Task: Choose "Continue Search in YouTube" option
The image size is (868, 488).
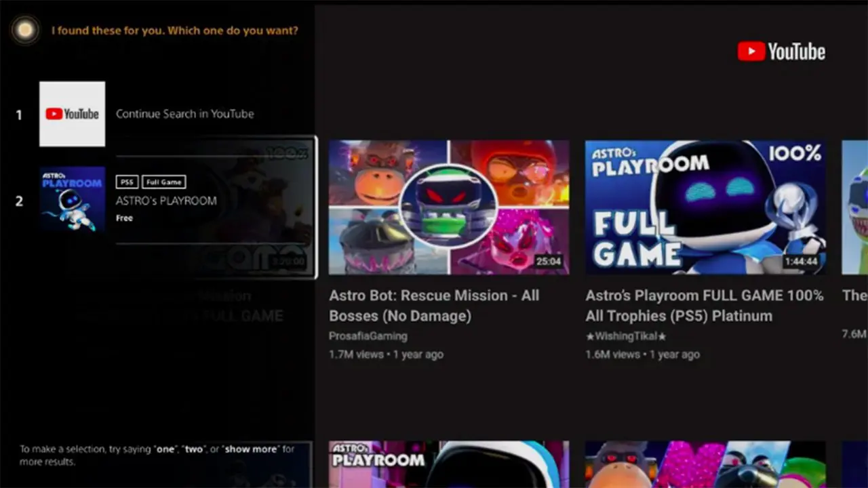Action: 184,114
